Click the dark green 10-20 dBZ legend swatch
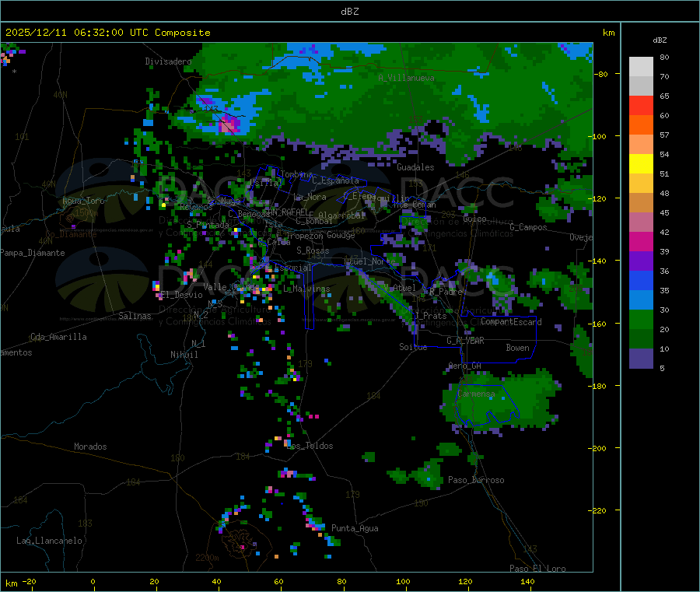 [641, 339]
